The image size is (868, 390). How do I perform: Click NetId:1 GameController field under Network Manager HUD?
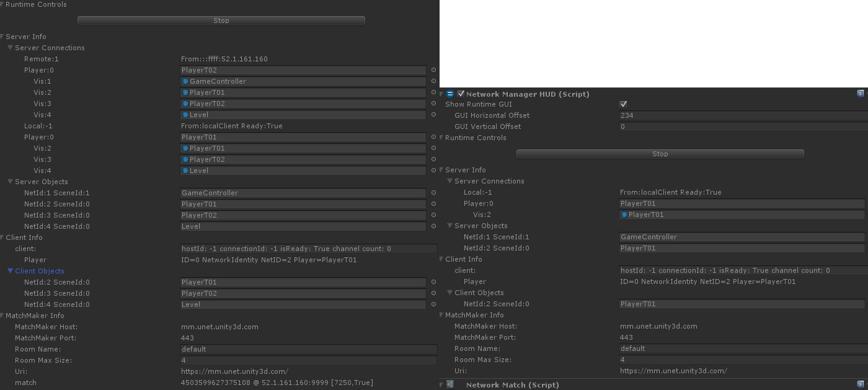click(x=742, y=237)
